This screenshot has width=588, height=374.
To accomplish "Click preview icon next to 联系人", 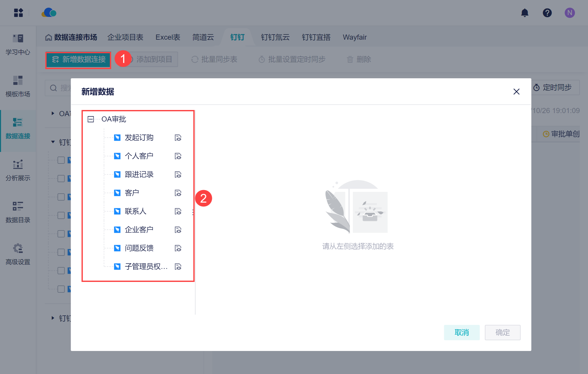I will point(178,211).
